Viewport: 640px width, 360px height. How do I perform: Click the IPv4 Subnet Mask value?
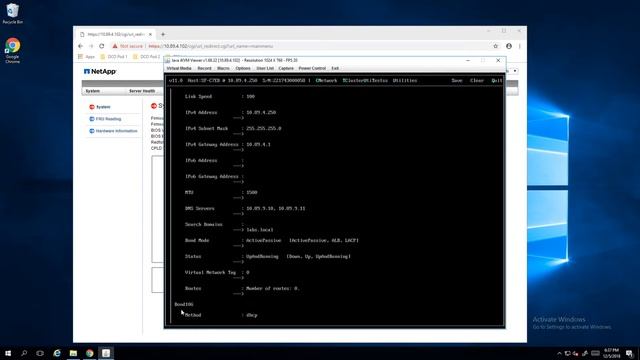pyautogui.click(x=264, y=128)
